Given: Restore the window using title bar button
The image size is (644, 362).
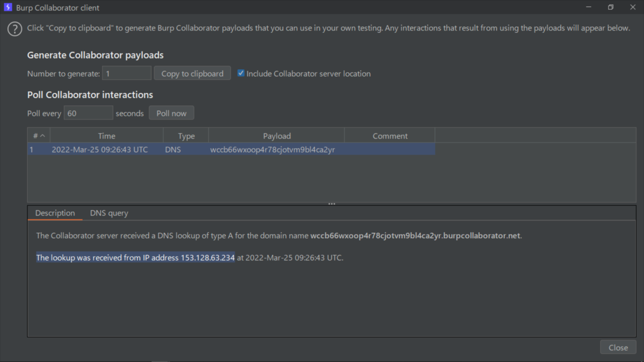Looking at the screenshot, I should tap(611, 8).
